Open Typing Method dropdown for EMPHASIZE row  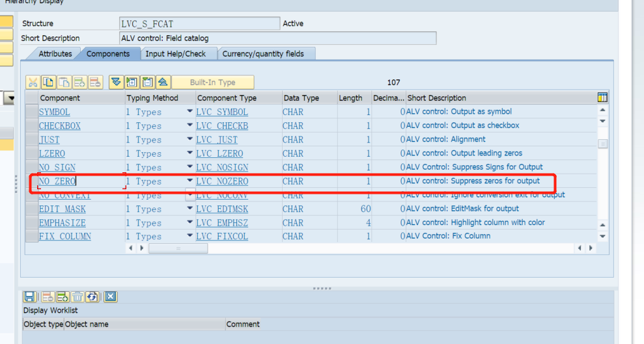pyautogui.click(x=189, y=222)
